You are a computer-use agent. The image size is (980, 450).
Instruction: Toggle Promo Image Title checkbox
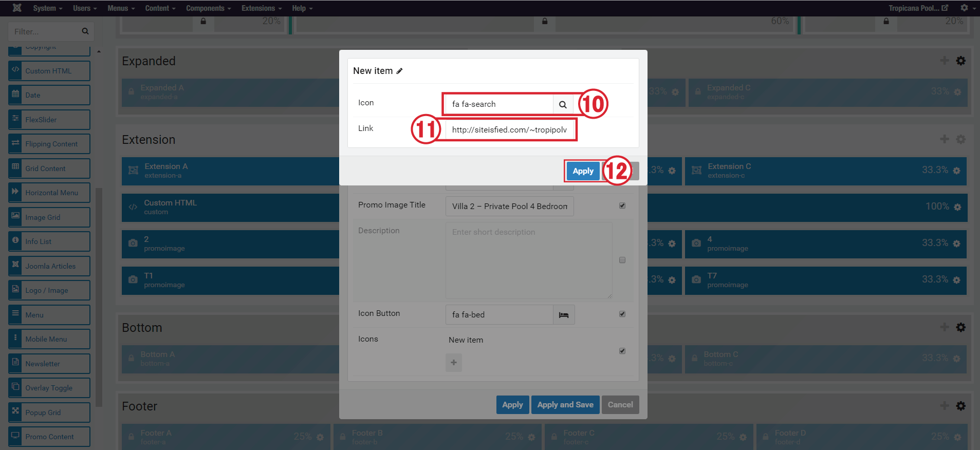tap(622, 205)
